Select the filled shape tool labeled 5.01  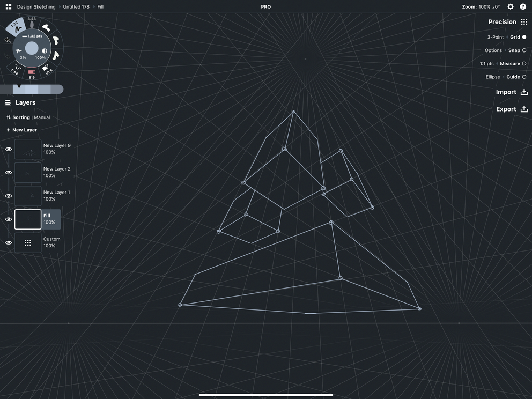[46, 68]
